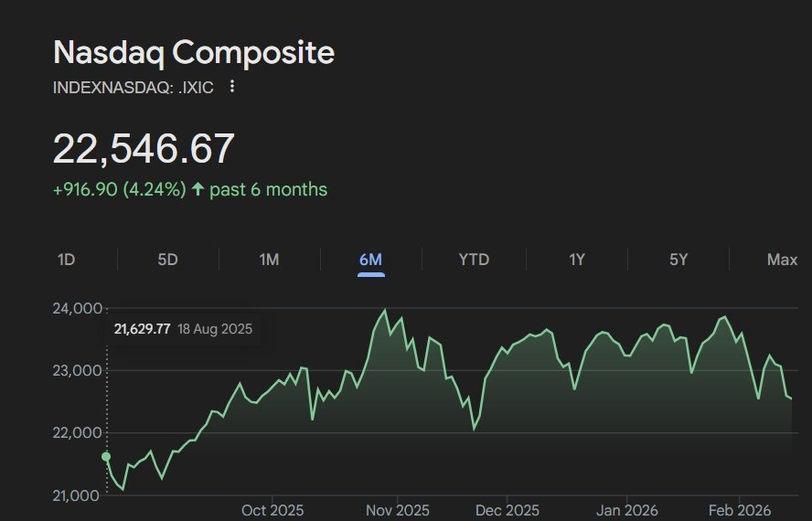Click the INDEXNASDAQ: .IXIC ticker label
This screenshot has width=812, height=521.
[x=135, y=87]
